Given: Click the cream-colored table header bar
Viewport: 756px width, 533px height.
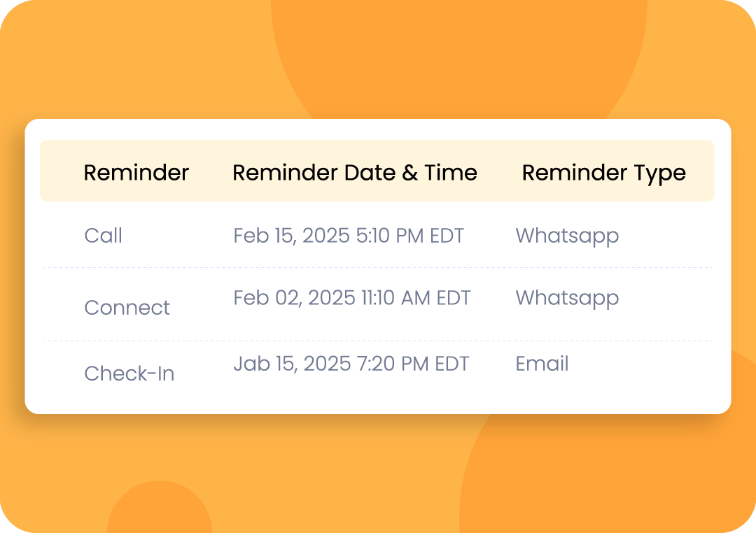Looking at the screenshot, I should coord(377,171).
